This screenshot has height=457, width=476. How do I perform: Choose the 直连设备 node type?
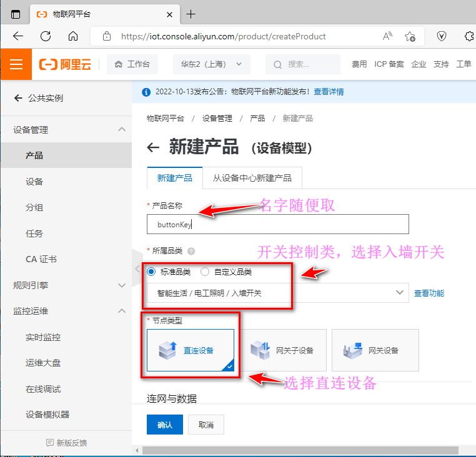[x=191, y=350]
